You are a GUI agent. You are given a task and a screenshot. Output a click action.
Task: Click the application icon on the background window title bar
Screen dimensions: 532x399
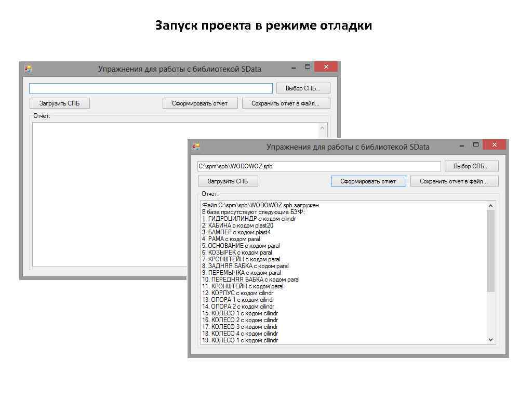click(29, 68)
